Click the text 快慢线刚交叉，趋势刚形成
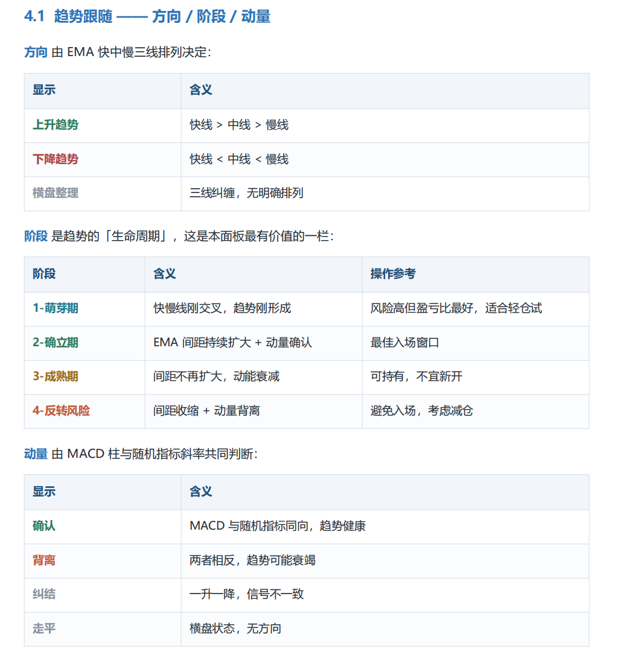Screen dimensions: 644x666 click(222, 308)
